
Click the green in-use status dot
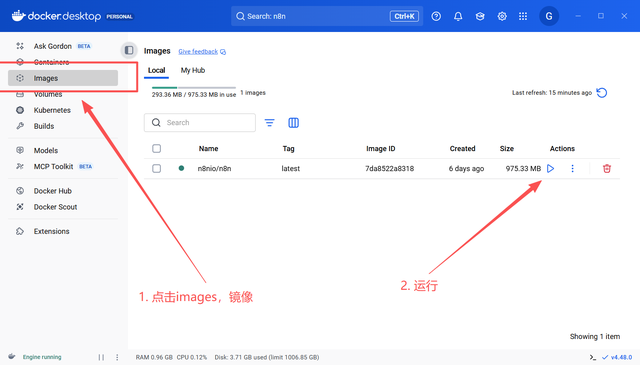point(181,168)
